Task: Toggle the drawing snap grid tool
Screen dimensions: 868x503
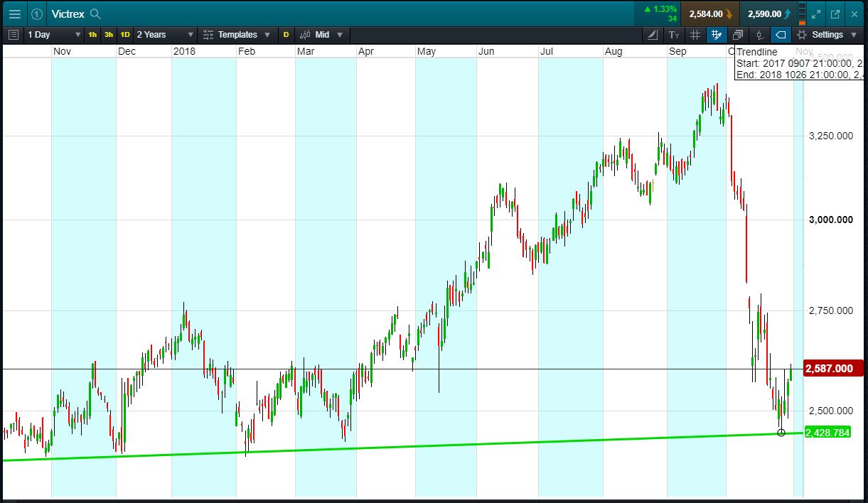Action: pos(716,35)
